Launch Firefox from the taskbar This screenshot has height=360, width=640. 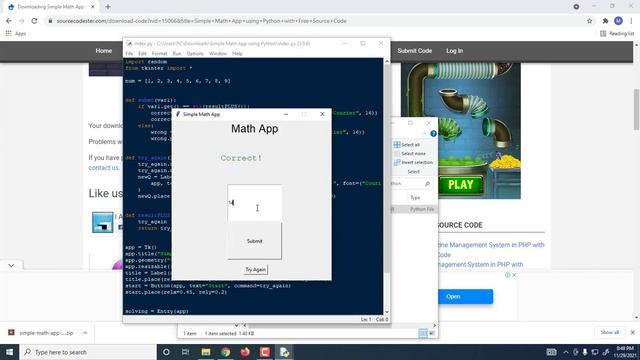pyautogui.click(x=245, y=352)
